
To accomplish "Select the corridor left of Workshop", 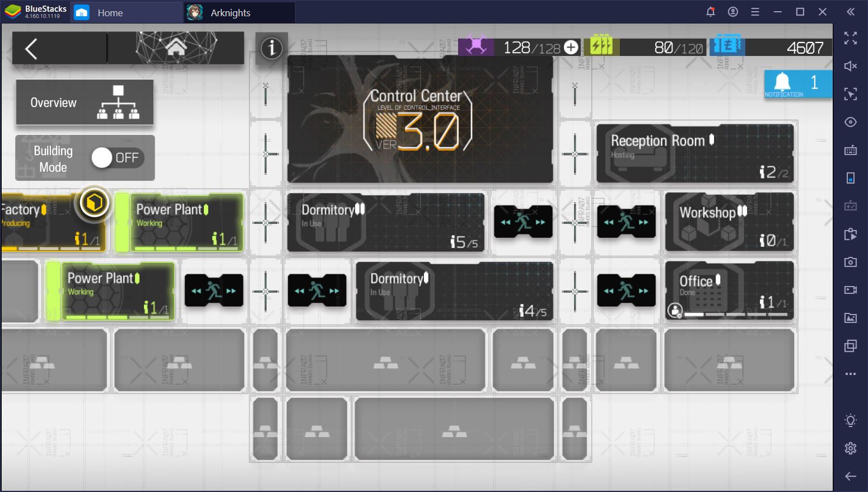I will 626,222.
